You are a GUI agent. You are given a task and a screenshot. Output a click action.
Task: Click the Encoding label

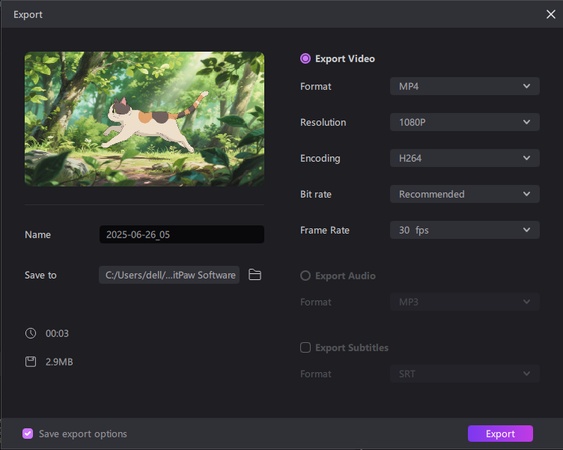[320, 158]
